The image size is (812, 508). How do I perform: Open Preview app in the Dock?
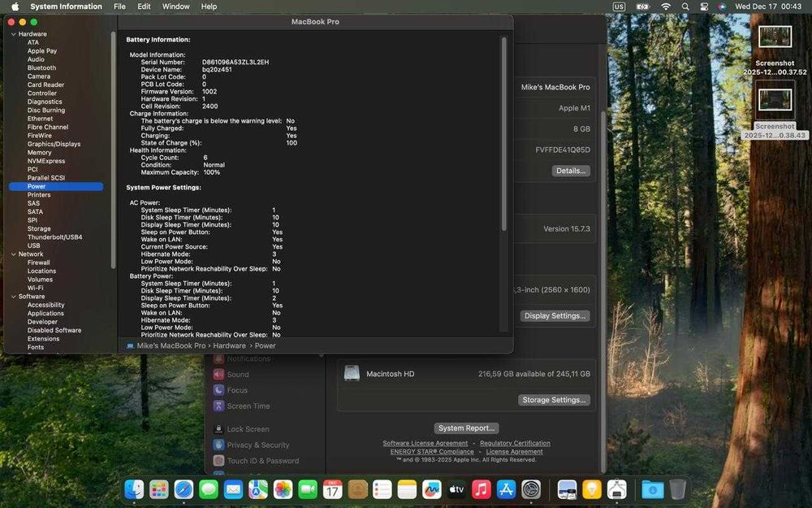coord(567,489)
